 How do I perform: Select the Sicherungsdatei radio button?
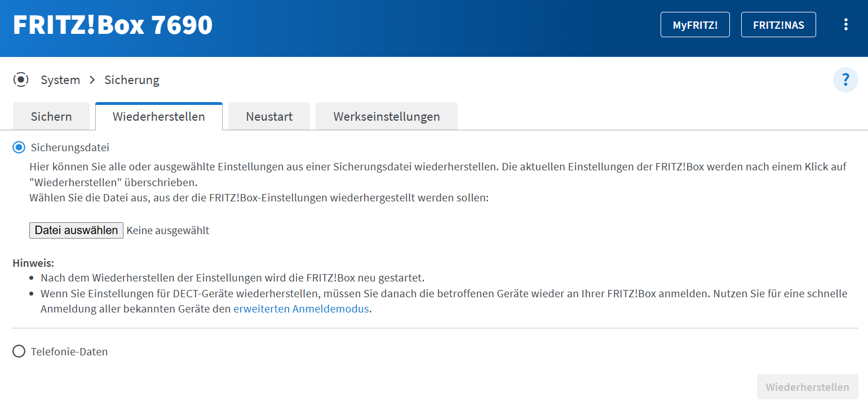19,148
